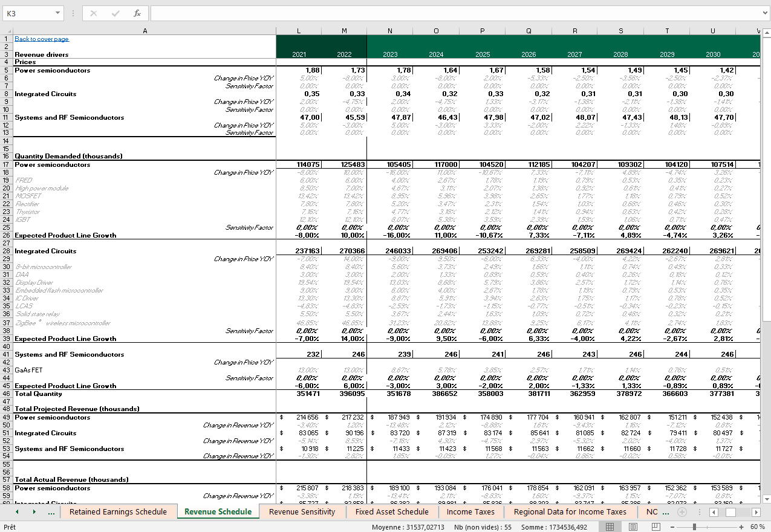This screenshot has height=532, width=771.
Task: Click the zoom out minus button
Action: [x=673, y=527]
